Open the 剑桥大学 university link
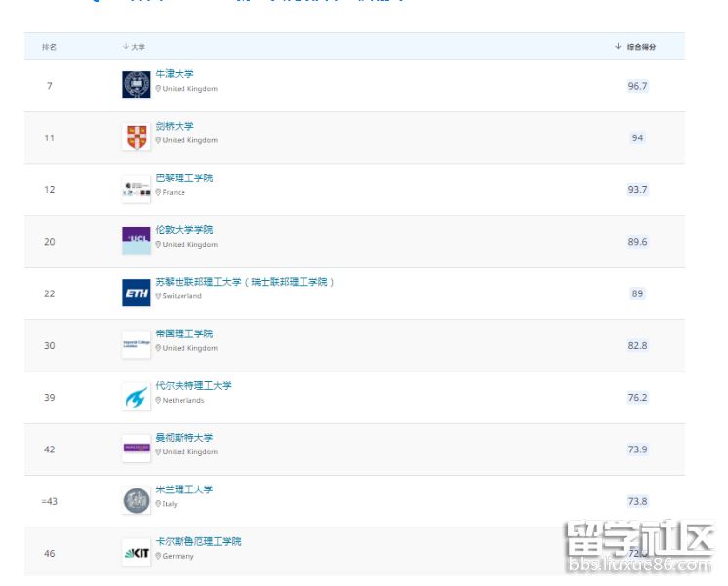728x586 pixels. pyautogui.click(x=175, y=126)
